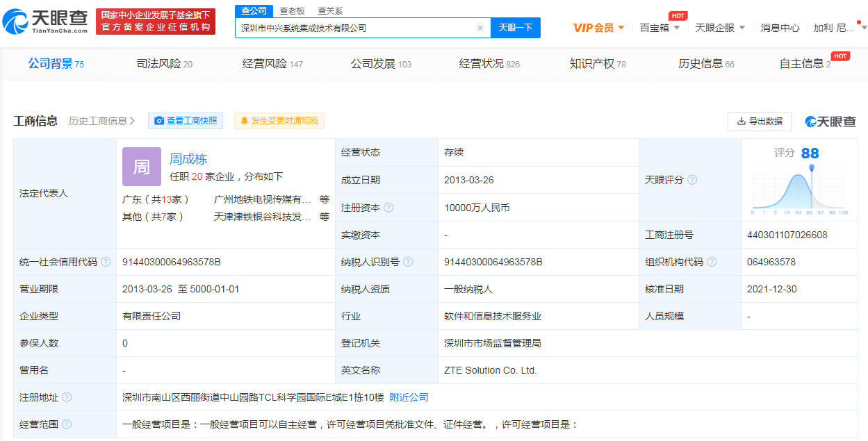Expand the 百宝箱 dropdown menu
Image resolution: width=868 pixels, height=441 pixels.
660,28
